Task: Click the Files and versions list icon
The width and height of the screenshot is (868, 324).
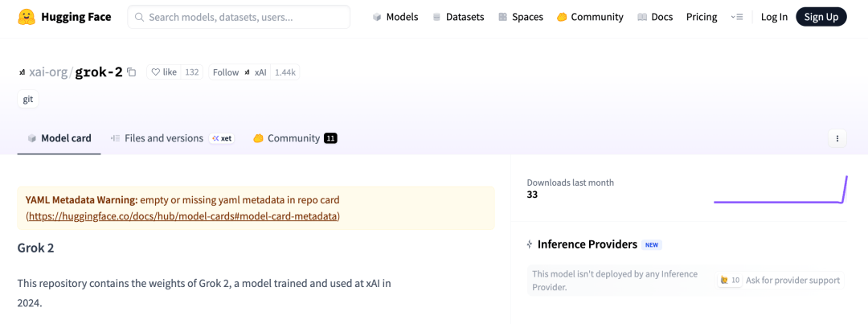Action: [x=115, y=138]
